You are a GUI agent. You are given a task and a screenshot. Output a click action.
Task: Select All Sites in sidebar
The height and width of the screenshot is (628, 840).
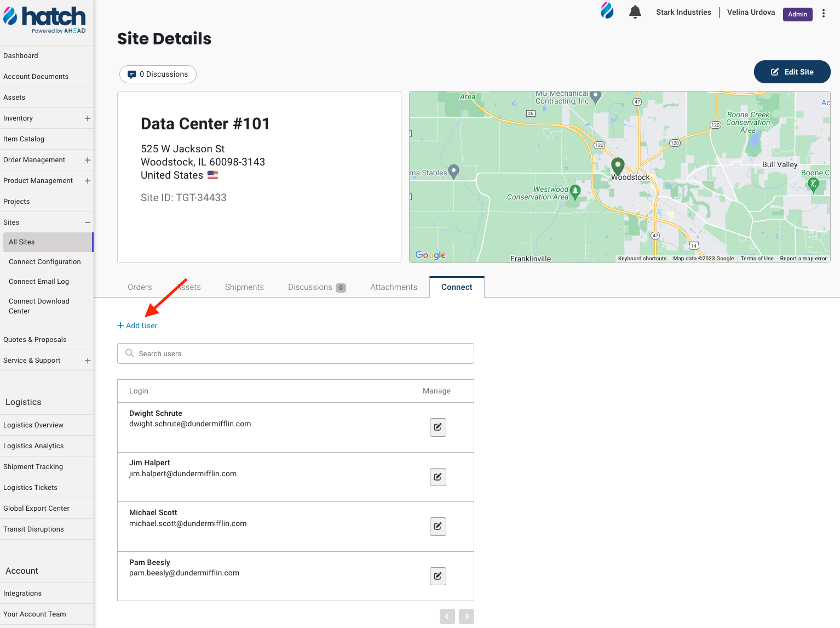tap(48, 242)
